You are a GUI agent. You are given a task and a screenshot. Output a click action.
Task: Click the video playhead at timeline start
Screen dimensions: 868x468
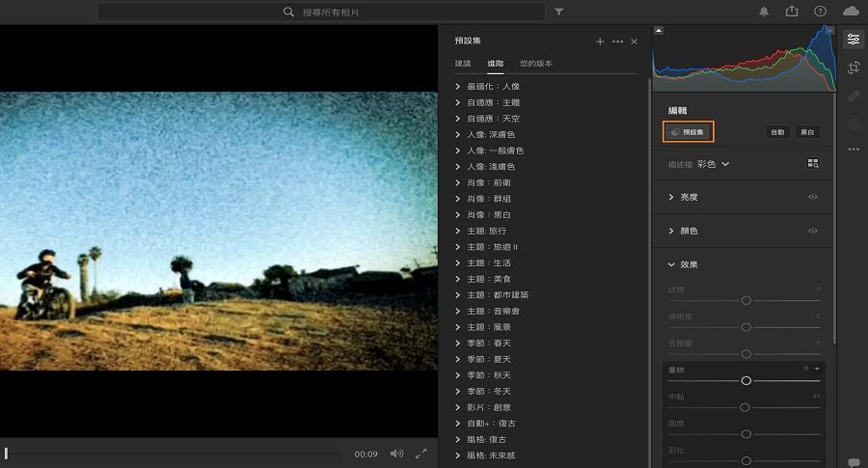point(6,454)
